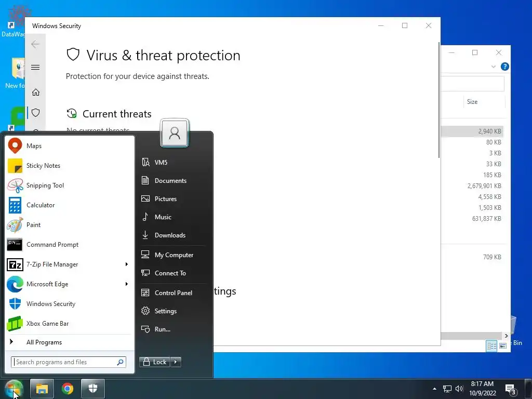Viewport: 532px width, 399px height.
Task: Click the Size column header in Explorer
Action: pos(484,102)
